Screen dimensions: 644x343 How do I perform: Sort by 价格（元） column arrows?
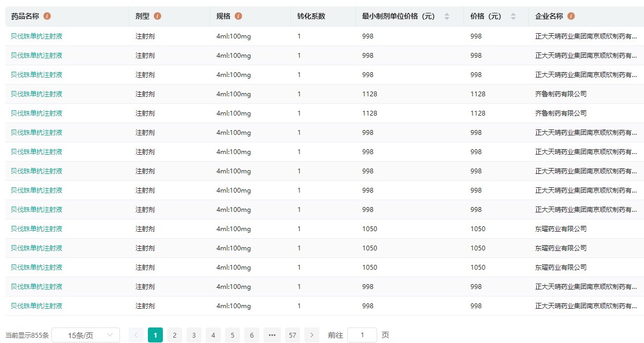click(513, 16)
